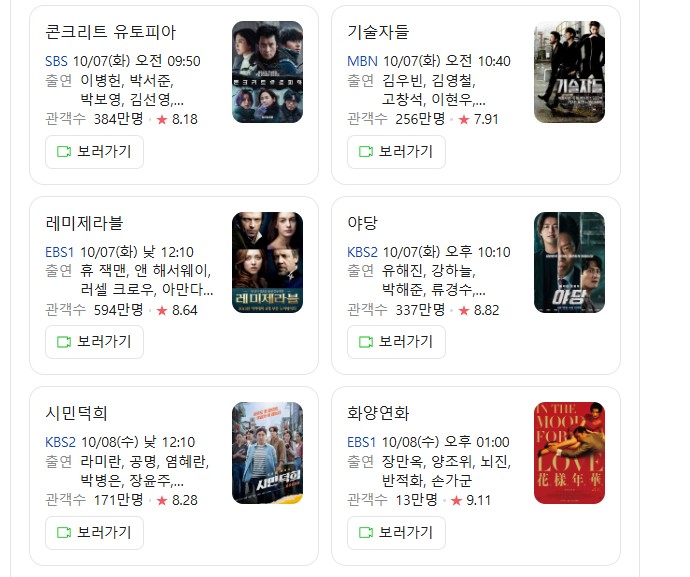Open the 레미제라블 title link
This screenshot has height=577, width=690.
[84, 223]
